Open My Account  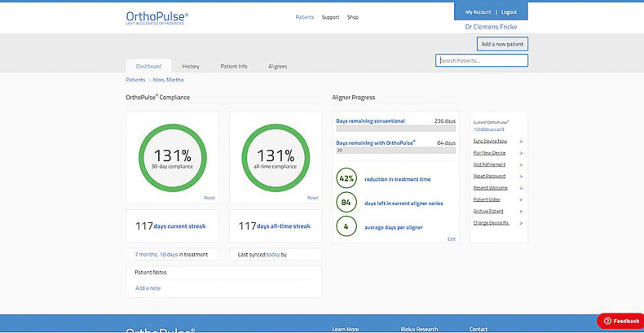tap(478, 12)
